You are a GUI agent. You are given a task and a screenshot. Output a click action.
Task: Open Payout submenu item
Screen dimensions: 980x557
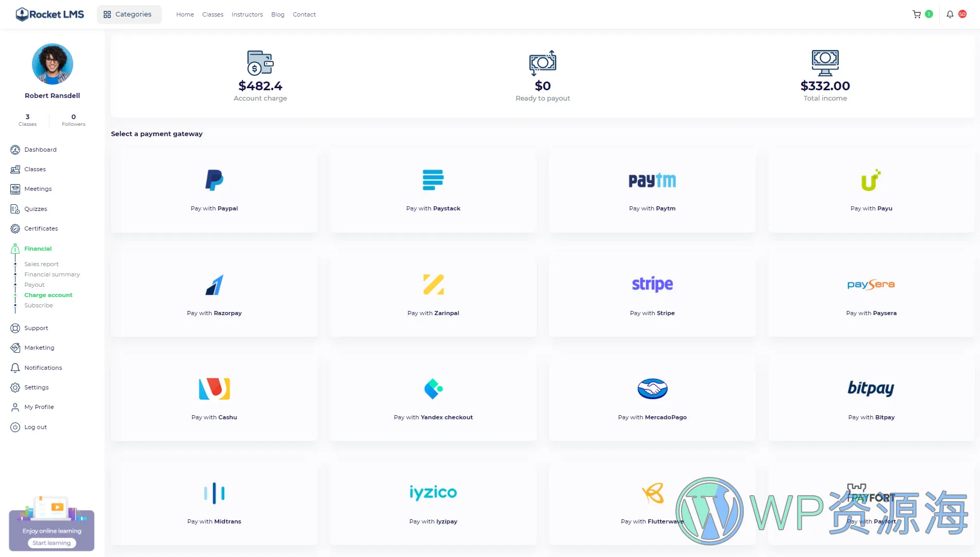pos(35,285)
